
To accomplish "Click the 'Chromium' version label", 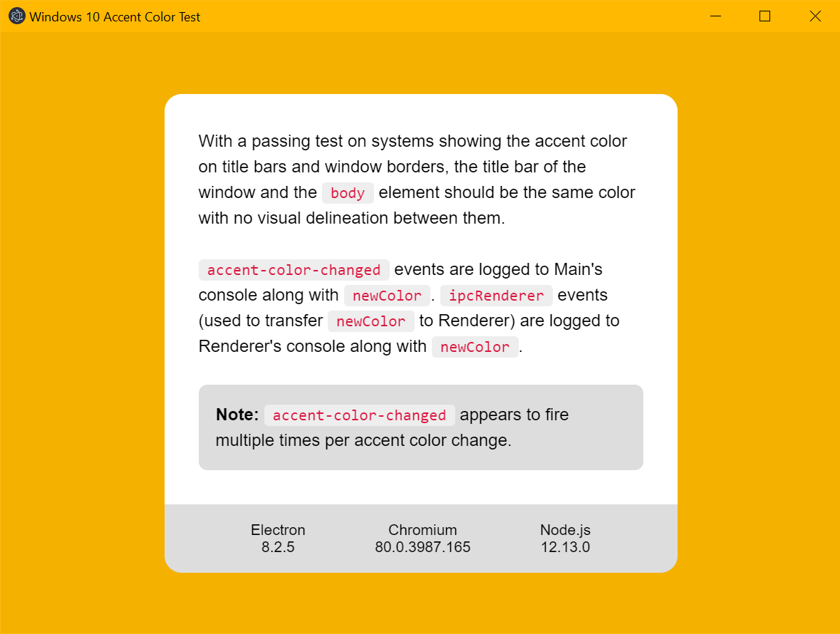I will point(422,529).
